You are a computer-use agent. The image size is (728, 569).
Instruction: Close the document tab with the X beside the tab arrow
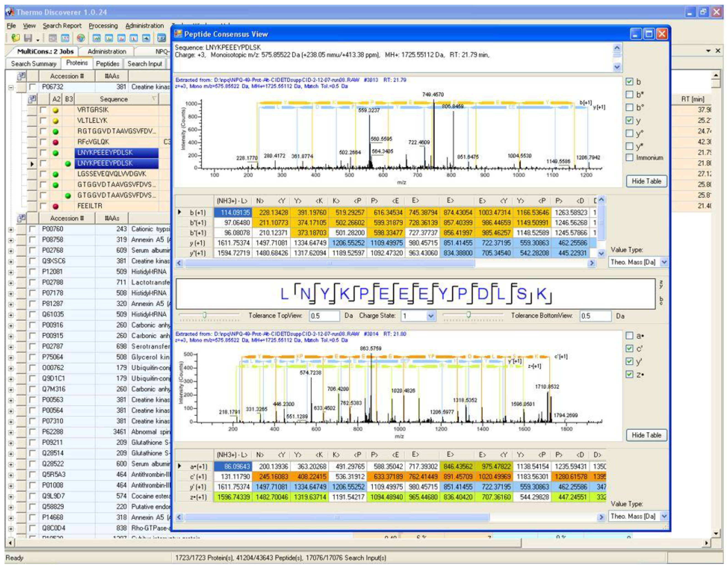point(718,51)
